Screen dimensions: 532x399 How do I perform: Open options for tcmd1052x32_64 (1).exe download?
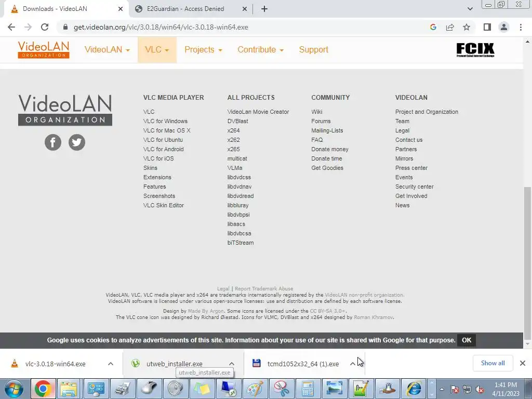click(353, 364)
